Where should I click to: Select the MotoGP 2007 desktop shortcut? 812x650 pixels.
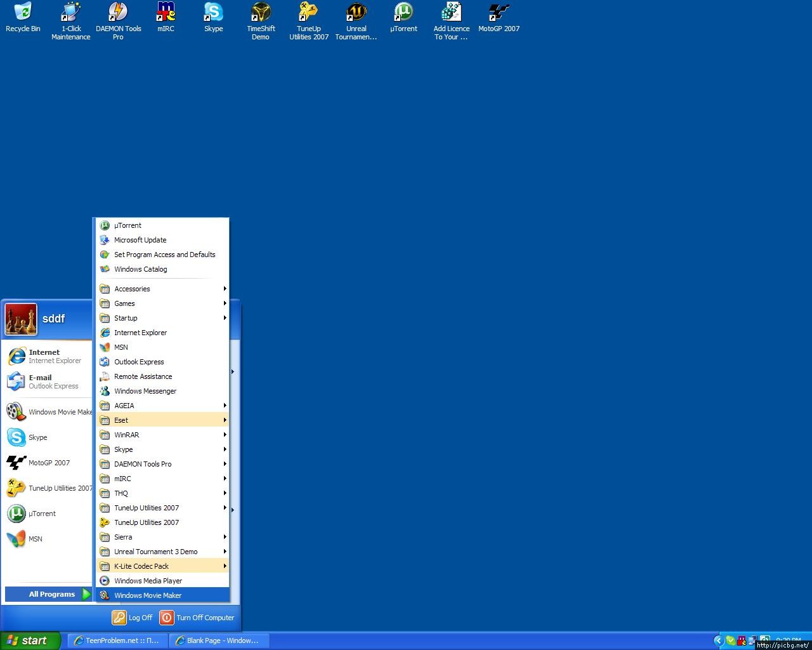(499, 18)
